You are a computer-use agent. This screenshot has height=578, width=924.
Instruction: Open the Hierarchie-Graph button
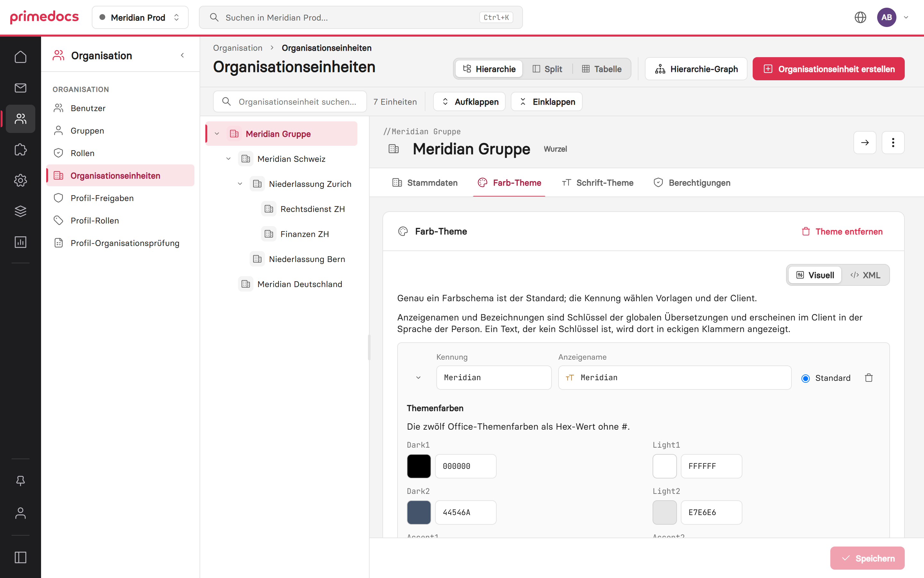pos(696,69)
